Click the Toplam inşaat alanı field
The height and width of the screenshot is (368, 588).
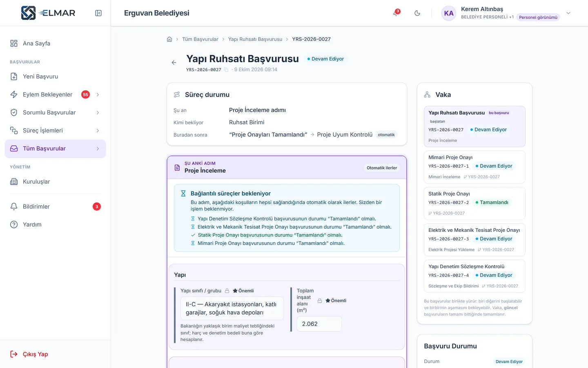319,324
